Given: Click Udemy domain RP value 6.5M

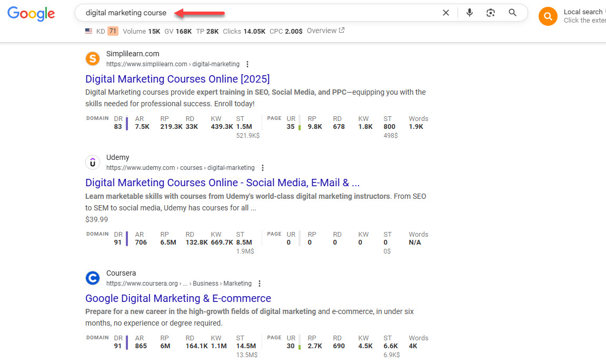Looking at the screenshot, I should (x=168, y=242).
